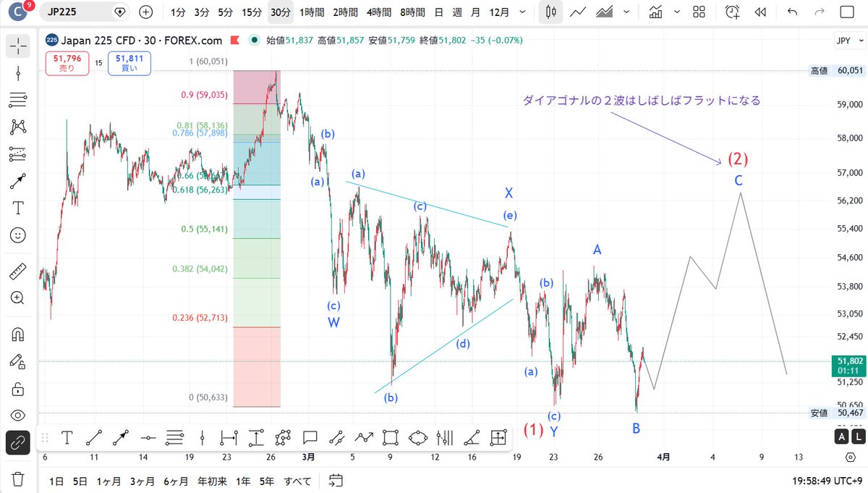Viewport: 868px width, 493px height.
Task: Open the user profile avatar menu
Action: click(17, 12)
